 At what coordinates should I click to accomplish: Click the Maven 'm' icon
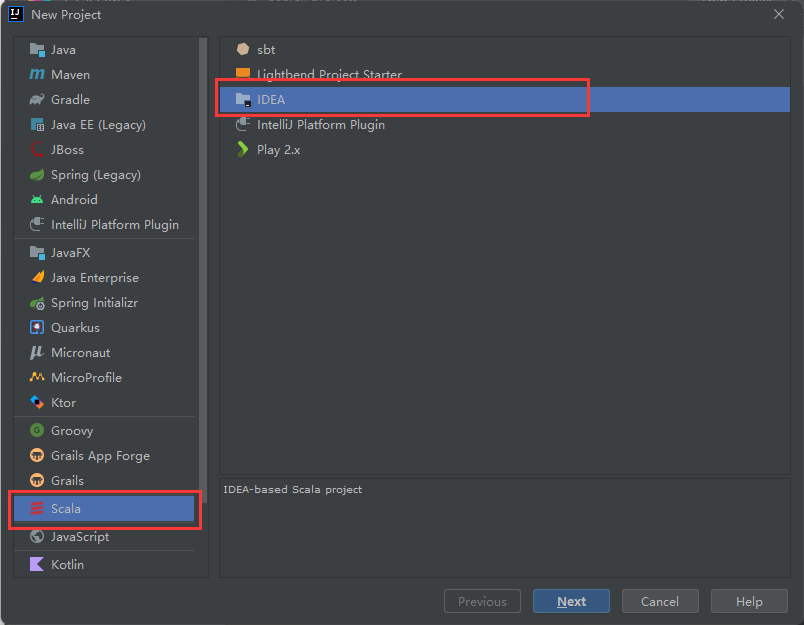(37, 74)
